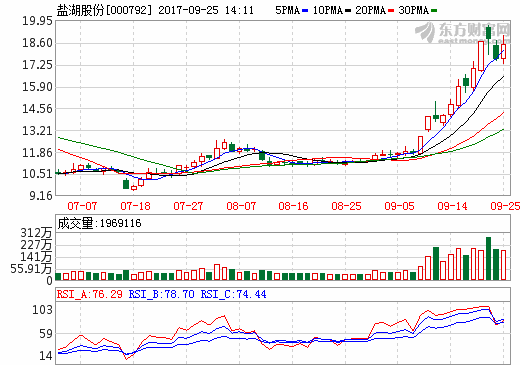Click the 20PMA legend label
The height and width of the screenshot is (365, 520).
tap(371, 10)
